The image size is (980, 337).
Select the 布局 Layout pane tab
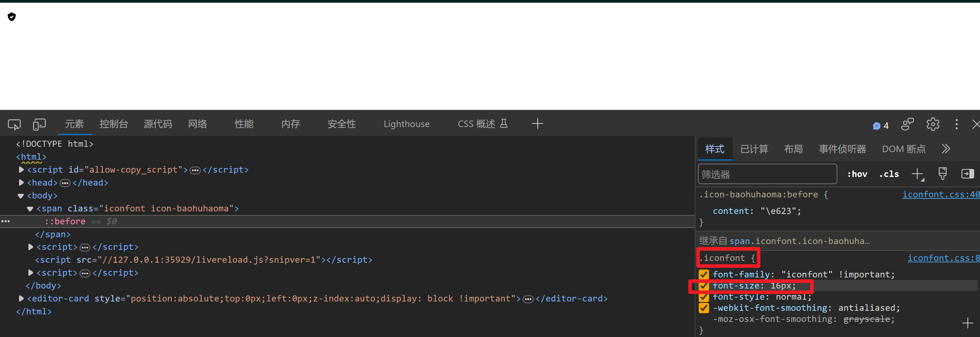tap(793, 149)
